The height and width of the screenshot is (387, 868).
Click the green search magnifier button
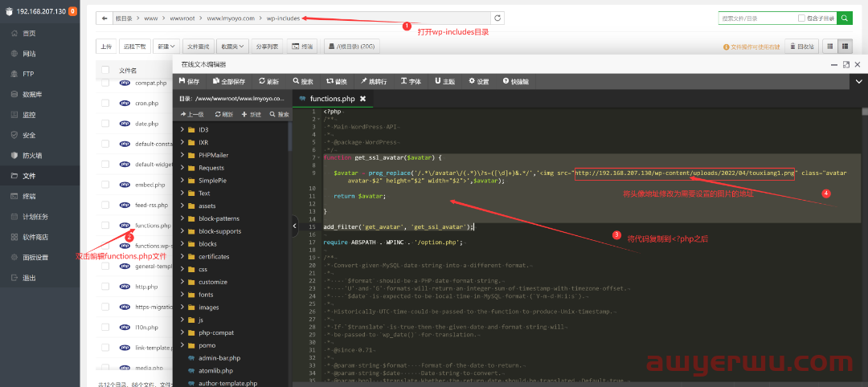(844, 18)
